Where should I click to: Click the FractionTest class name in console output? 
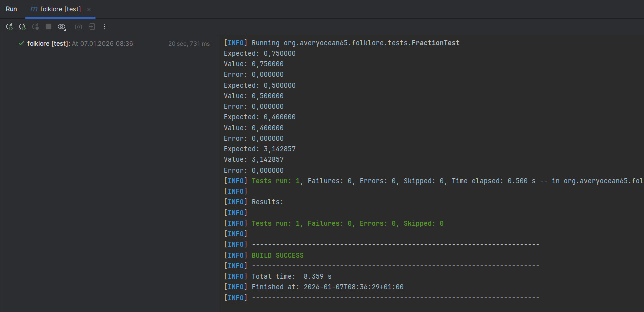click(x=435, y=43)
